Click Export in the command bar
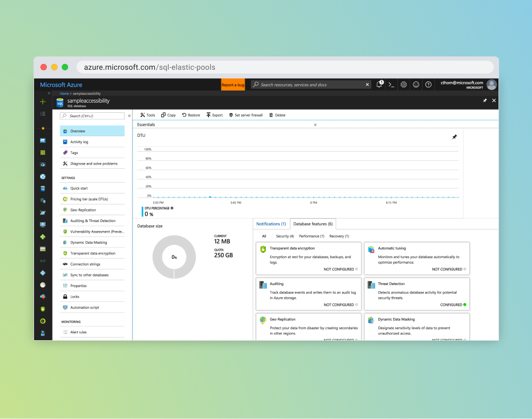This screenshot has height=419, width=532. (214, 115)
